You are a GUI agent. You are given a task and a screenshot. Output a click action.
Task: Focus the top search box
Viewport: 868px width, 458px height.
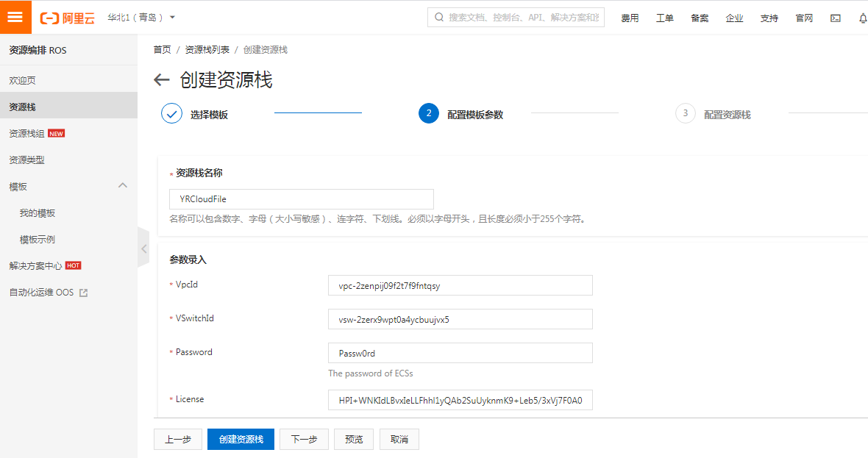pos(516,18)
